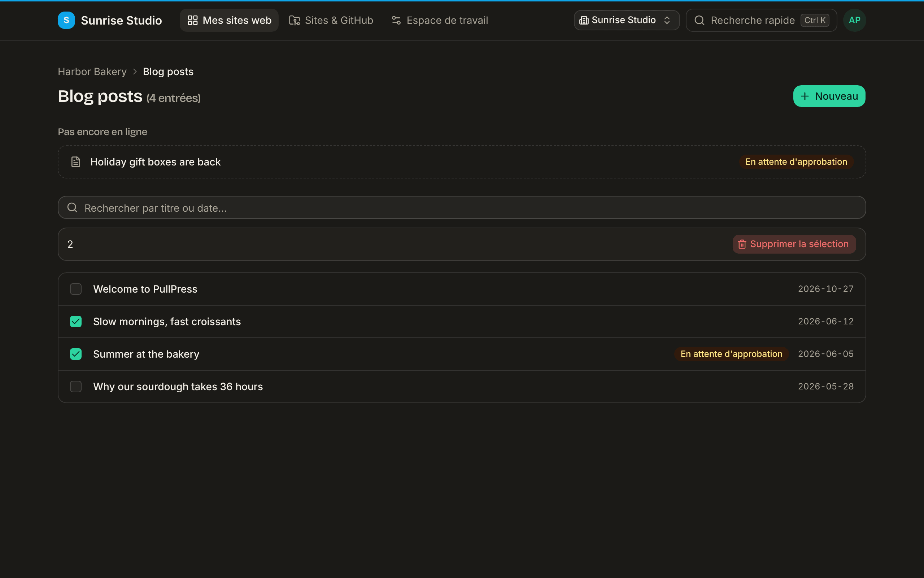This screenshot has width=924, height=578.
Task: Uncheck Slow mornings, fast croissants checkbox
Action: point(75,322)
